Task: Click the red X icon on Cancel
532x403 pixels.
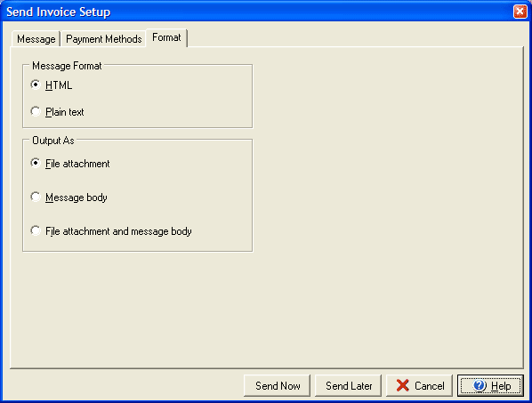Action: point(402,385)
